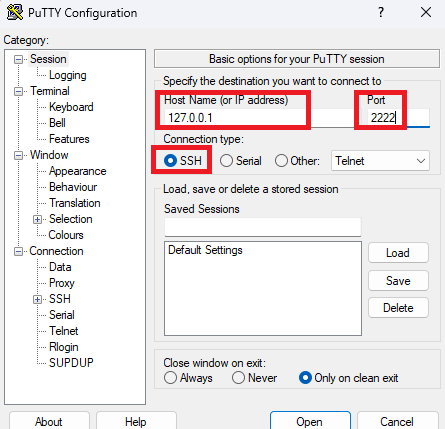The image size is (445, 429).
Task: Select the Window category
Action: click(49, 155)
